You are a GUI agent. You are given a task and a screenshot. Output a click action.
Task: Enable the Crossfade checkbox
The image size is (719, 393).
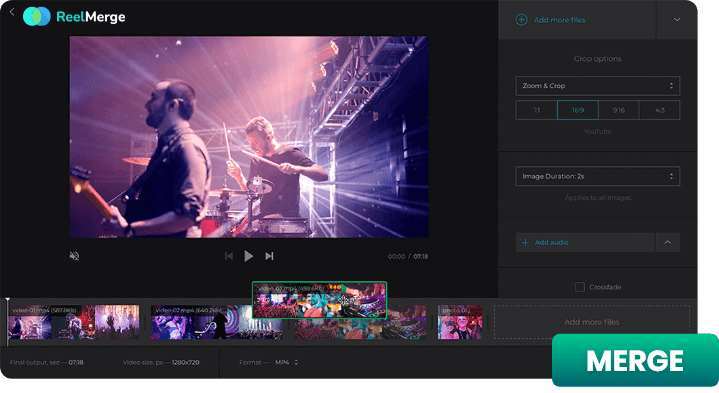pyautogui.click(x=580, y=287)
